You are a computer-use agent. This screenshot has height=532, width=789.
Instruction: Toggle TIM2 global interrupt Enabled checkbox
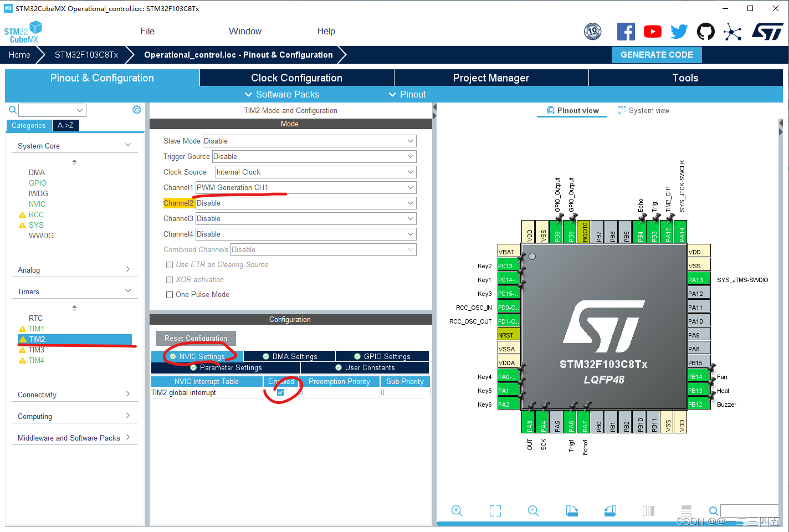click(x=280, y=392)
